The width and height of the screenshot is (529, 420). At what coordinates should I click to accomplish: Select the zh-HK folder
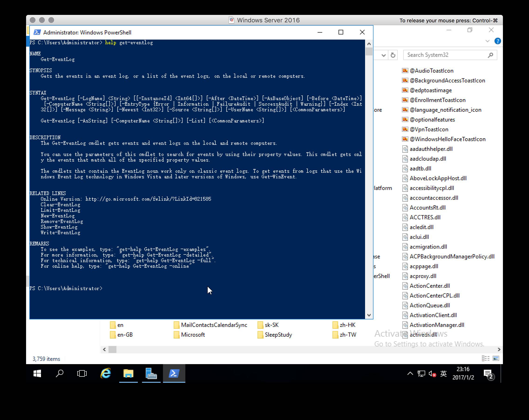(344, 325)
